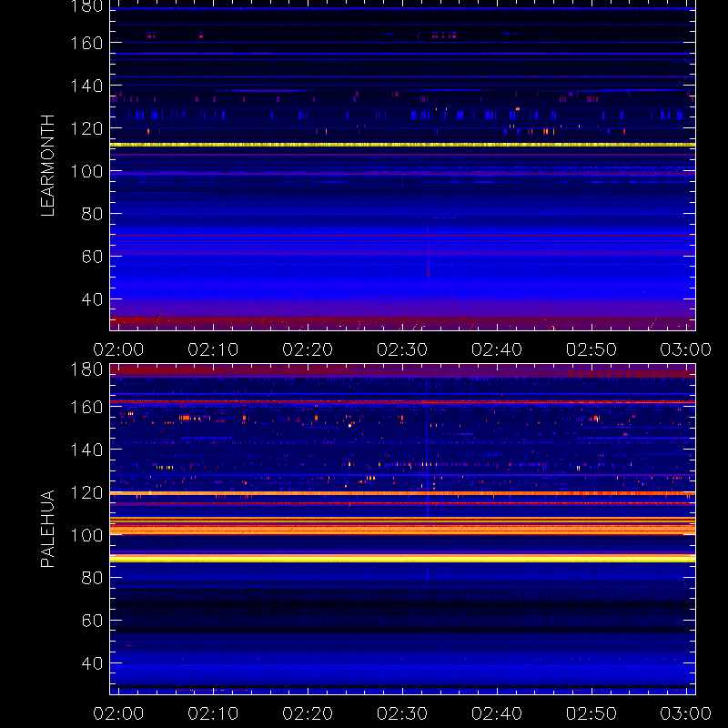Pick the 60 frequency label on Palehua plot

pos(93,621)
